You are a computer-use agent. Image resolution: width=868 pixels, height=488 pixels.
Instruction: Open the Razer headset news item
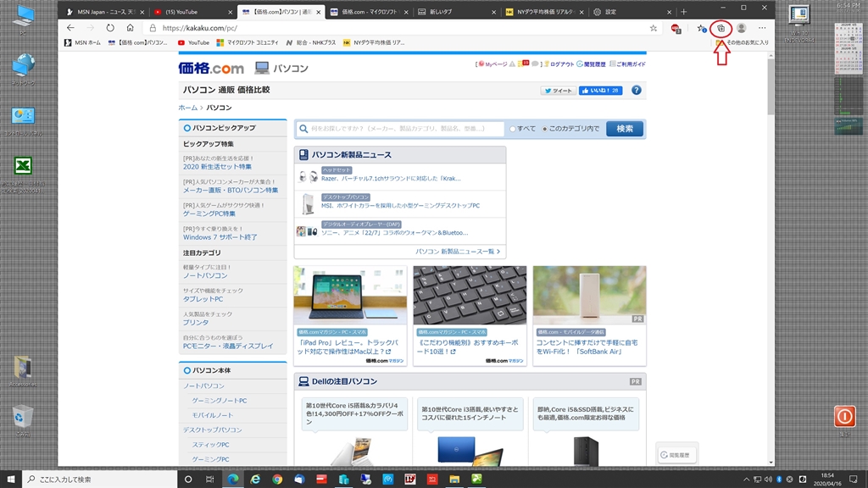tap(391, 179)
